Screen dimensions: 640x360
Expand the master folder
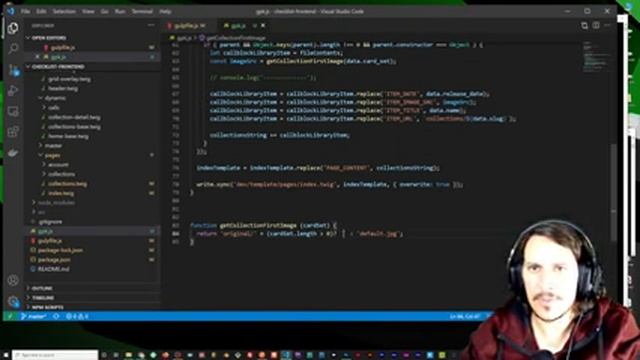tap(53, 145)
